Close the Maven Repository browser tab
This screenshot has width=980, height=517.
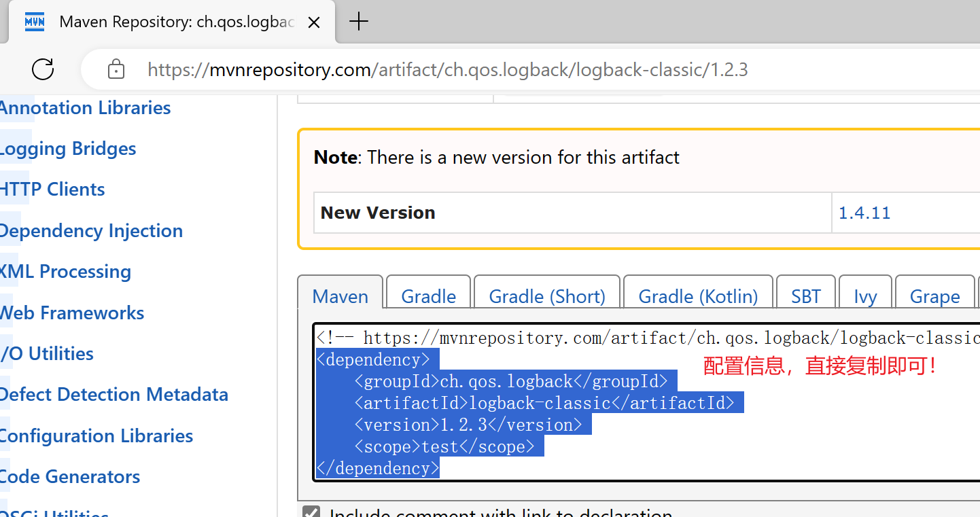pyautogui.click(x=314, y=22)
